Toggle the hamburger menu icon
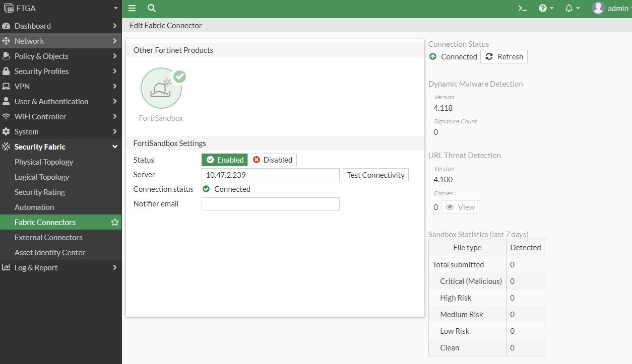632x364 pixels. point(132,8)
